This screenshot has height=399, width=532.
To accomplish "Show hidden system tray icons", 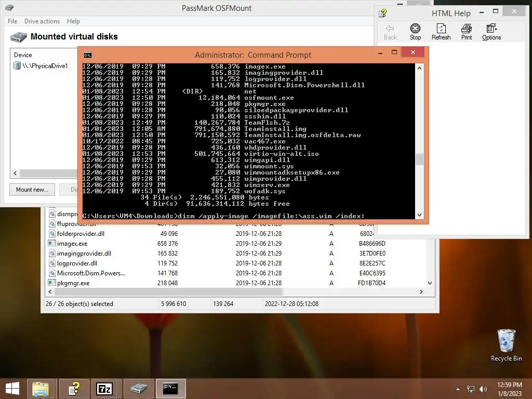I will pyautogui.click(x=458, y=389).
